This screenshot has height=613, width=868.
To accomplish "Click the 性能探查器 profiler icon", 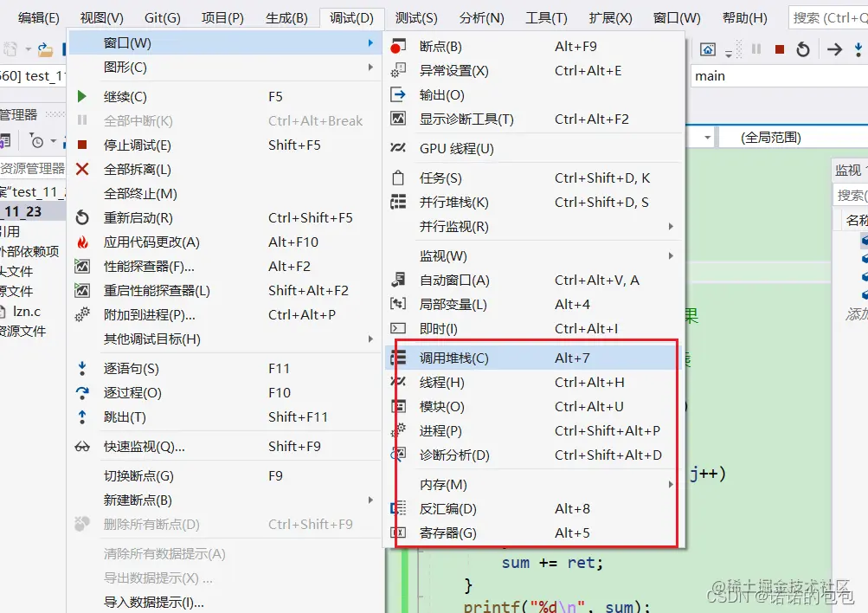I will 82,266.
